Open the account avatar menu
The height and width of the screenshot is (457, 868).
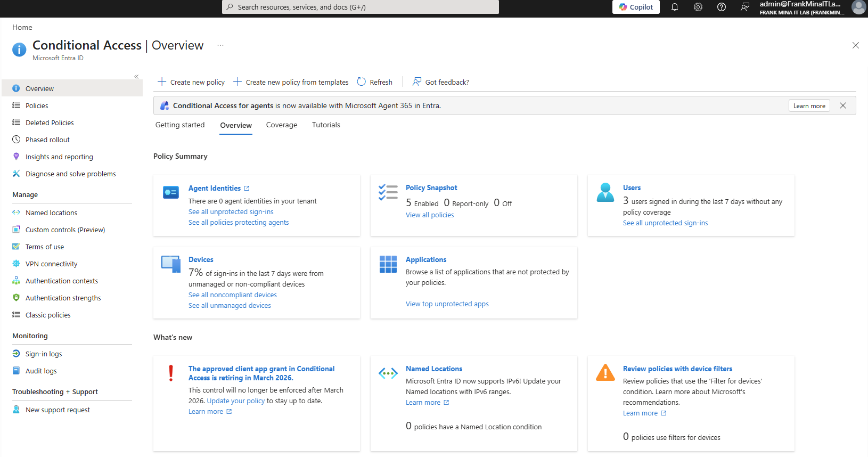858,7
